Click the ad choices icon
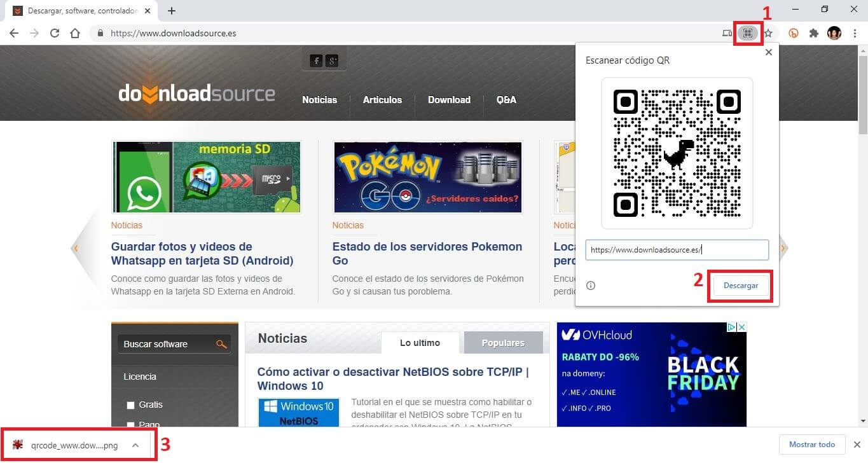The height and width of the screenshot is (463, 868). (x=732, y=327)
